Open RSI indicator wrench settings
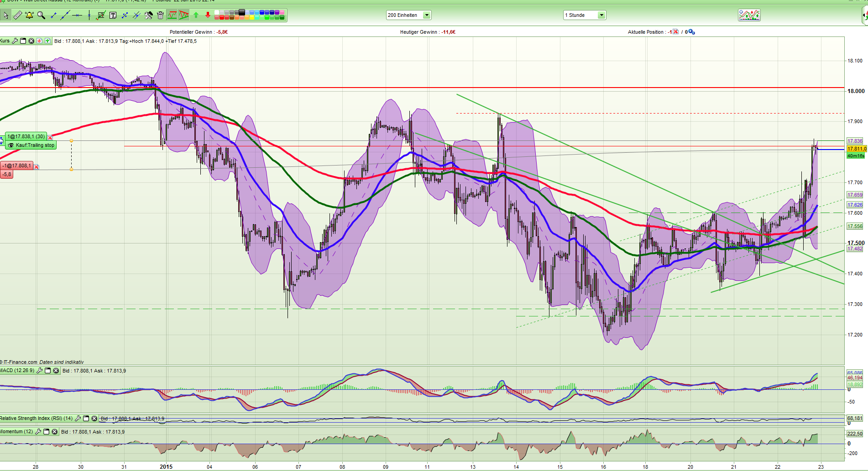Image resolution: width=868 pixels, height=471 pixels. tap(78, 419)
